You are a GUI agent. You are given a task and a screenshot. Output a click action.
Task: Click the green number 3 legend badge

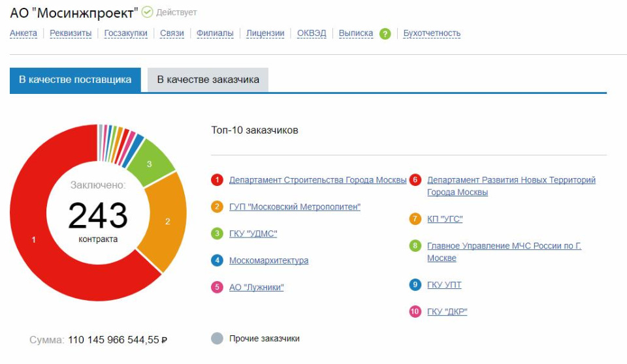[x=217, y=234]
